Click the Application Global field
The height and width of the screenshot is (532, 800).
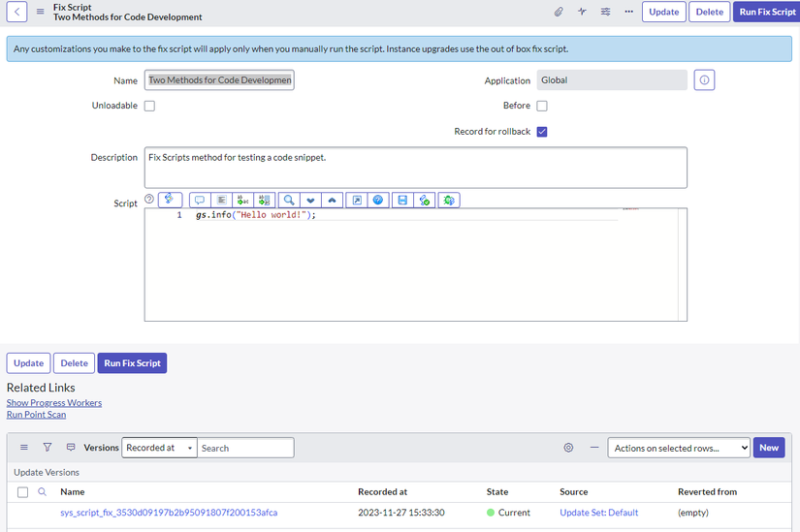[x=612, y=80]
